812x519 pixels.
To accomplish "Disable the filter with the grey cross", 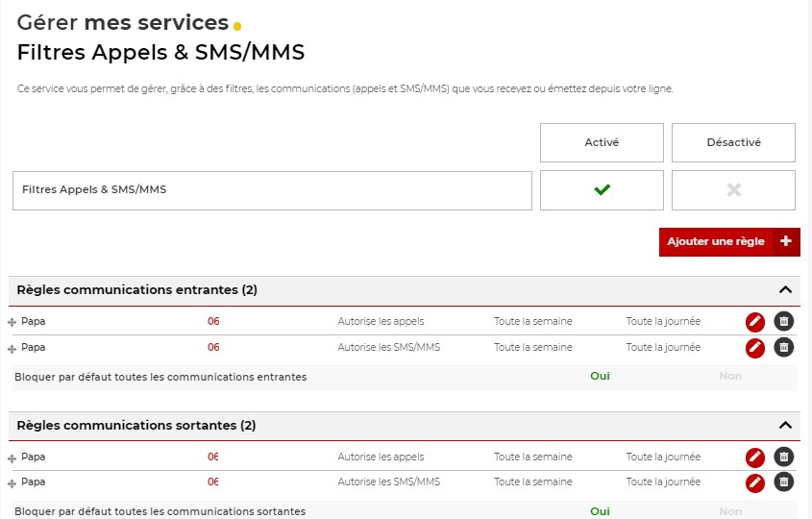I will tap(733, 190).
